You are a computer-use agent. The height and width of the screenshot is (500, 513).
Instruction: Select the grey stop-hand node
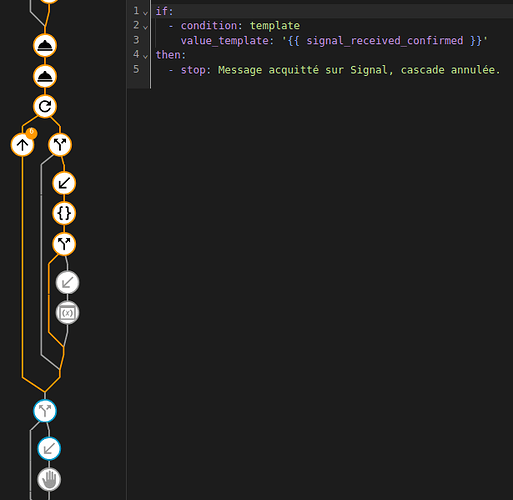49,479
